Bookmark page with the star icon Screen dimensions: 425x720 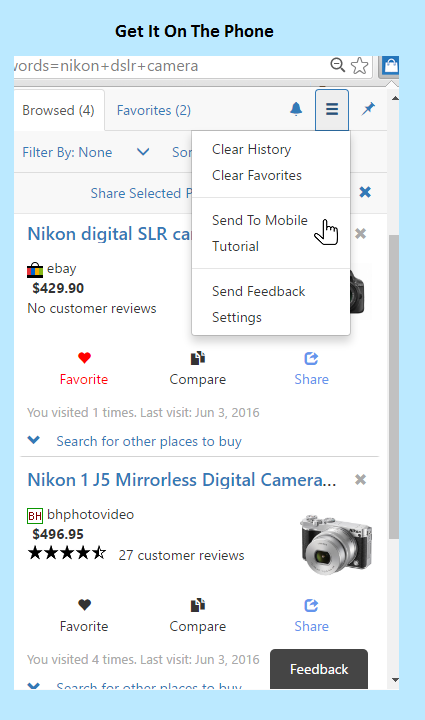pyautogui.click(x=360, y=66)
